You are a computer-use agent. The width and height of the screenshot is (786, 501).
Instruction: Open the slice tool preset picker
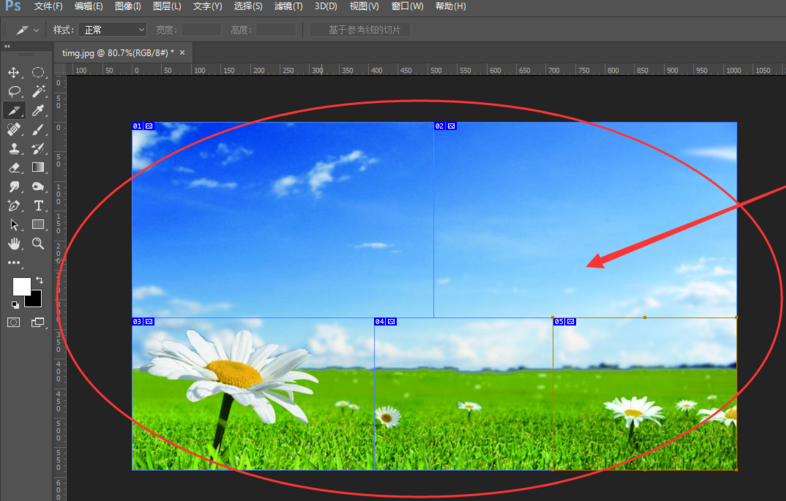(x=27, y=30)
